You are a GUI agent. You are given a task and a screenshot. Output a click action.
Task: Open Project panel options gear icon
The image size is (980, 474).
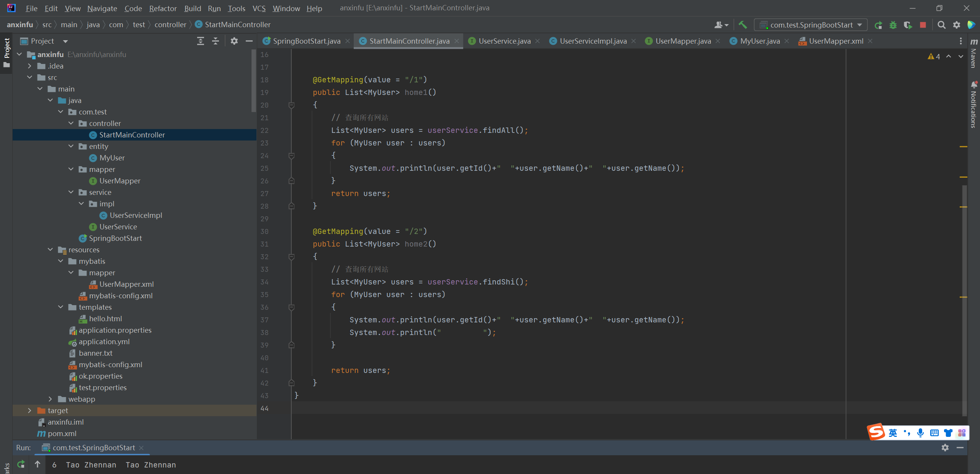click(x=234, y=41)
